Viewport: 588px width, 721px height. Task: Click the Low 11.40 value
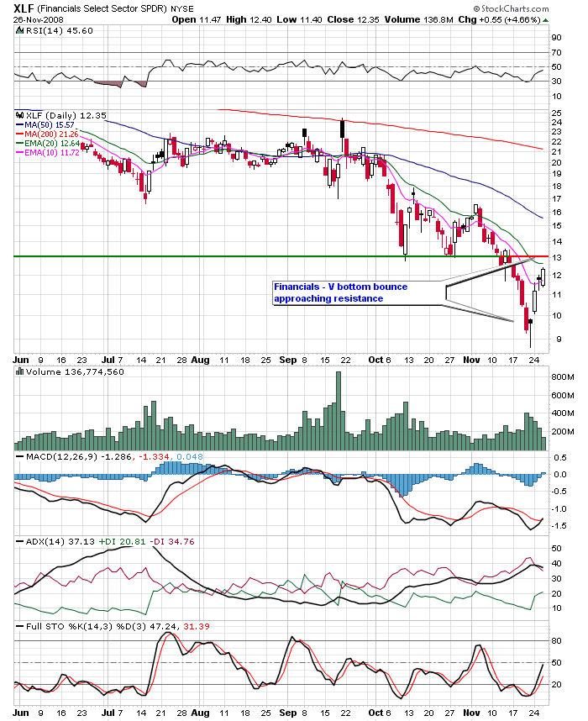click(x=299, y=20)
